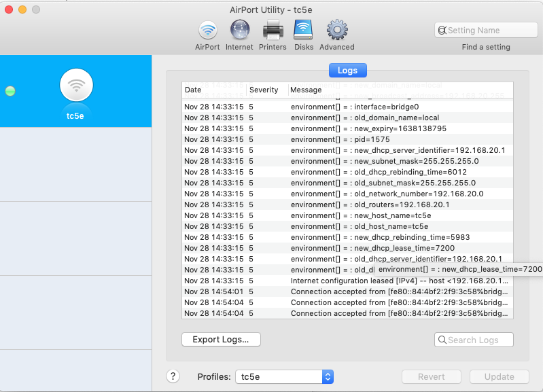
Task: Select the new_dhcp_rebinding_time=5983 row
Action: pos(347,237)
